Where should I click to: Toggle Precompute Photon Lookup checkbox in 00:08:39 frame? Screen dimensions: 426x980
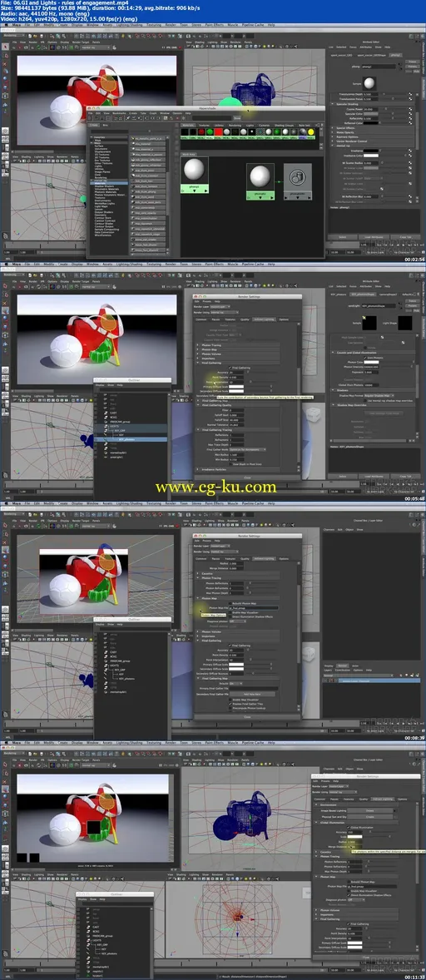point(230,708)
